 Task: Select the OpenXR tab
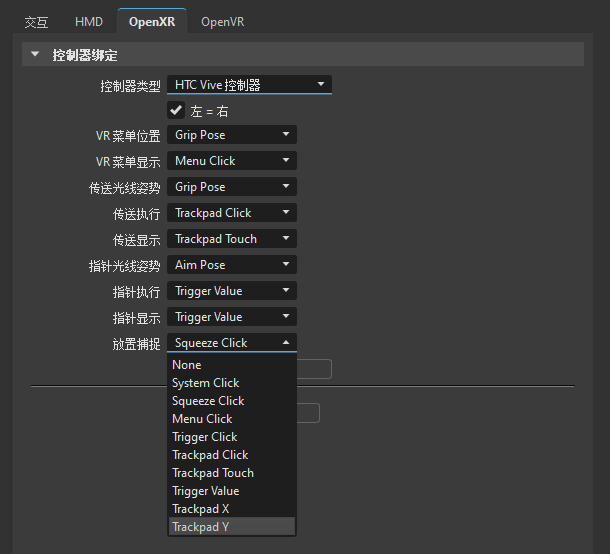152,22
